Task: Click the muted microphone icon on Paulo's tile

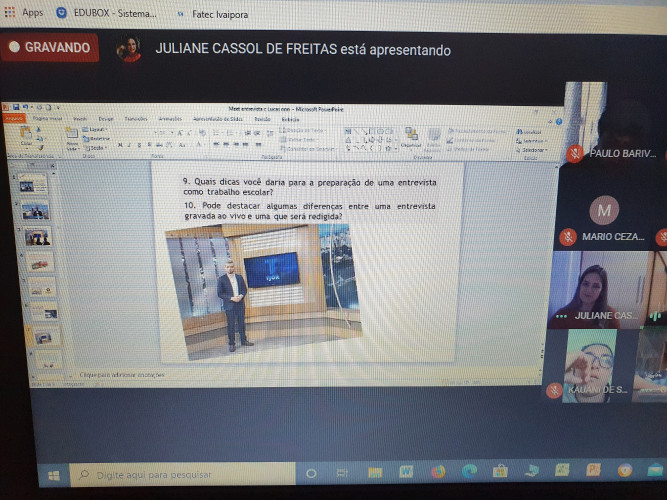Action: 575,153
